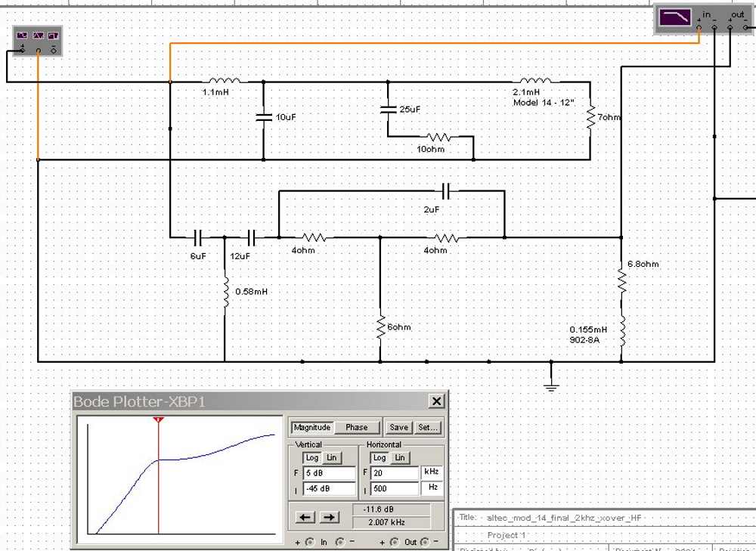This screenshot has width=756, height=551.
Task: Edit Horizontal F field showing 20
Action: coord(395,473)
